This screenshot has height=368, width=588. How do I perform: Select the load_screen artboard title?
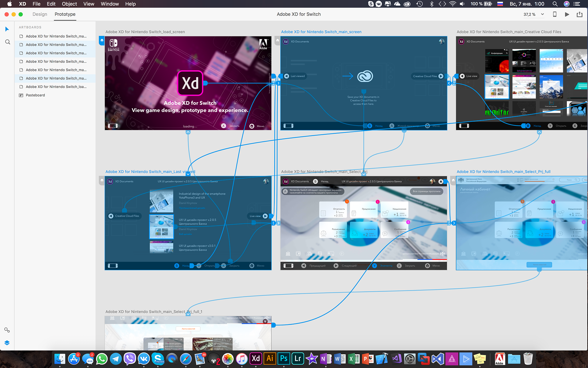coord(145,32)
